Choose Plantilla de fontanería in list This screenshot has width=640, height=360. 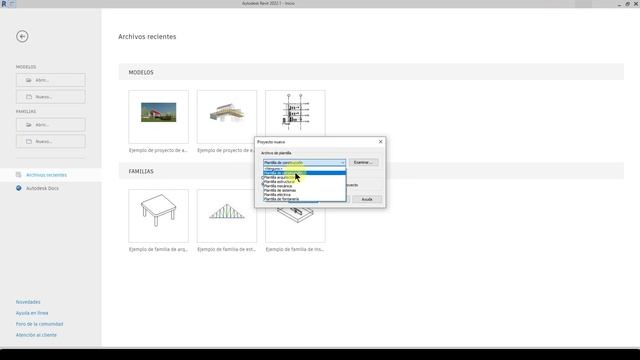(304, 199)
